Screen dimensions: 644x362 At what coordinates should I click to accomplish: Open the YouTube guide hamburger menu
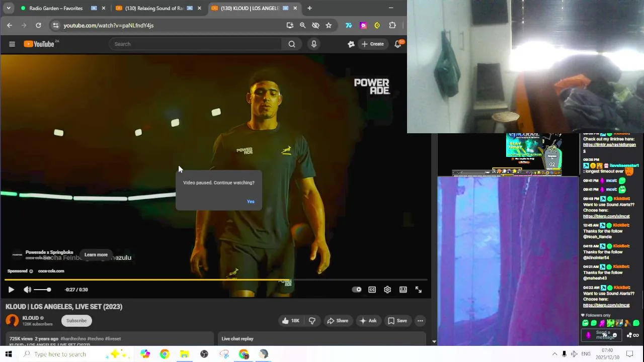click(x=12, y=44)
